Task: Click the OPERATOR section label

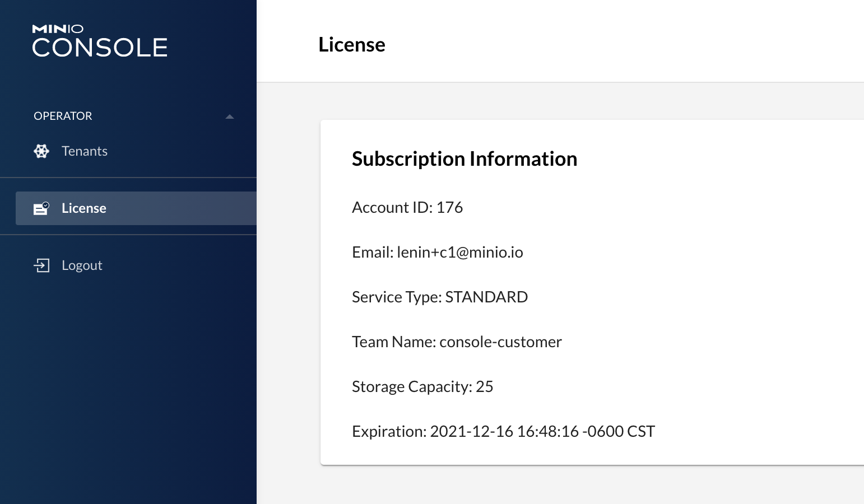Action: (63, 116)
